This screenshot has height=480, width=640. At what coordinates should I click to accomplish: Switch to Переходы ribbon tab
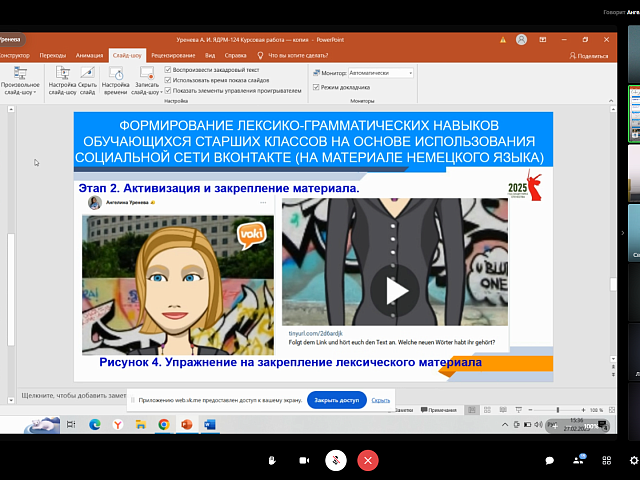[53, 56]
